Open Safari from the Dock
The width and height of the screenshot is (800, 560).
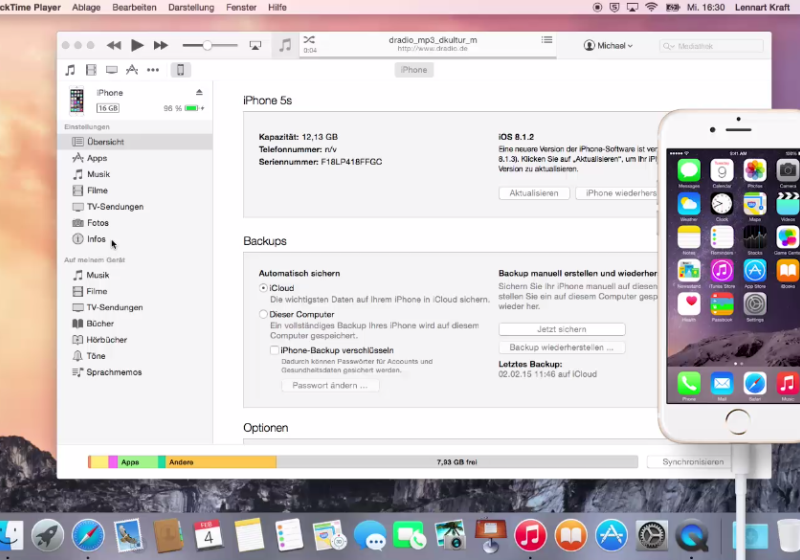[88, 536]
